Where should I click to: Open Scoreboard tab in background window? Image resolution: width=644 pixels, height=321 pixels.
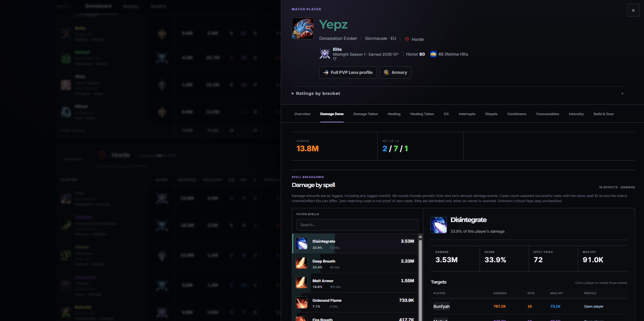[98, 6]
